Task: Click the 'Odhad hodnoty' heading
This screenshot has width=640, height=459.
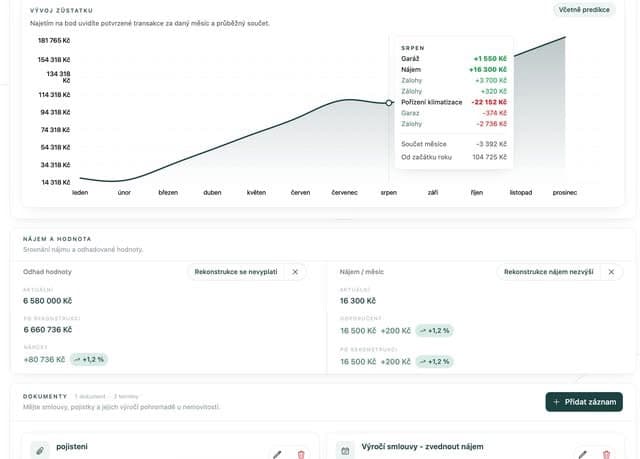Action: click(47, 272)
